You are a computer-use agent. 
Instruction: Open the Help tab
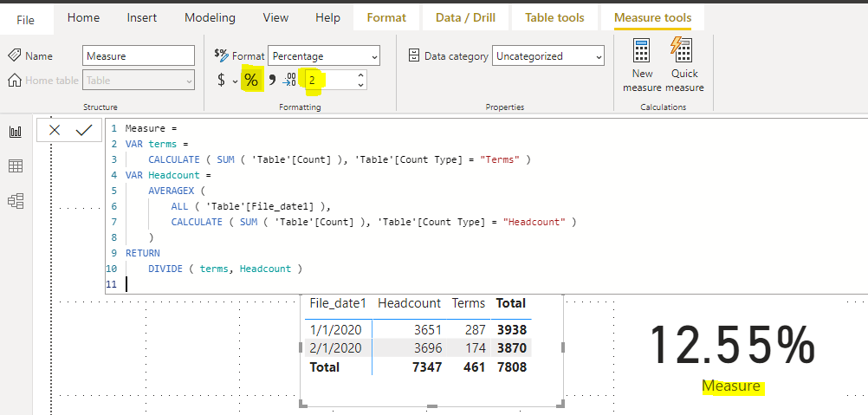point(327,17)
